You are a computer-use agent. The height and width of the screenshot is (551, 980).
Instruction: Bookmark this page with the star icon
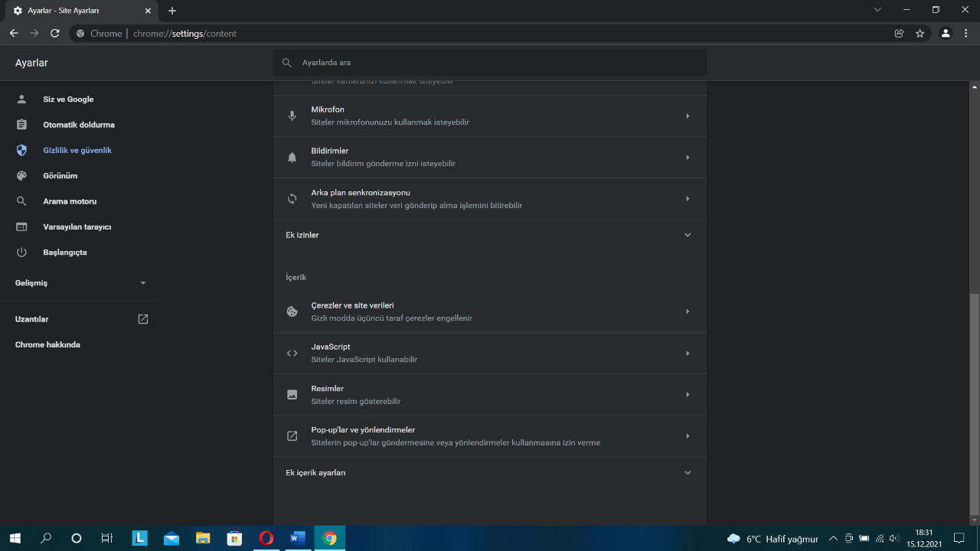pos(920,34)
